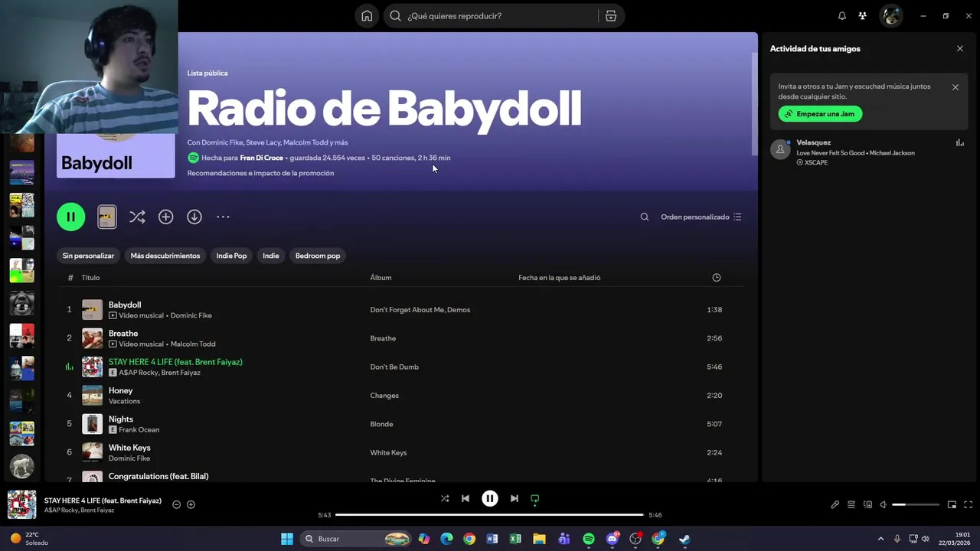Open the Browse icon inside the search bar

(611, 16)
